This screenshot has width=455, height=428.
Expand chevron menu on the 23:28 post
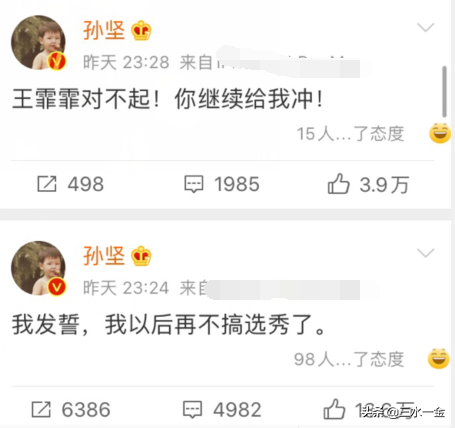tap(426, 27)
